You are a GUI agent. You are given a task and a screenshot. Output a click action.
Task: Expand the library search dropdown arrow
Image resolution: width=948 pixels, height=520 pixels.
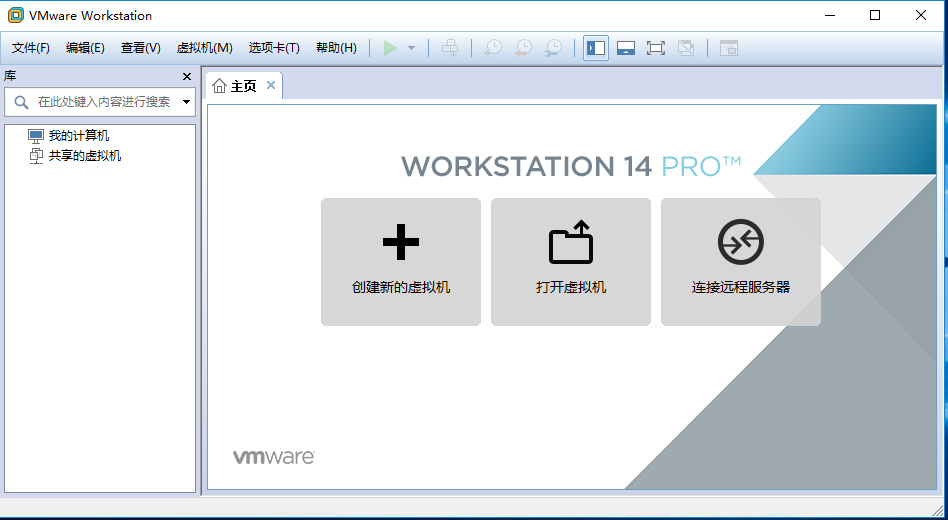(x=186, y=102)
